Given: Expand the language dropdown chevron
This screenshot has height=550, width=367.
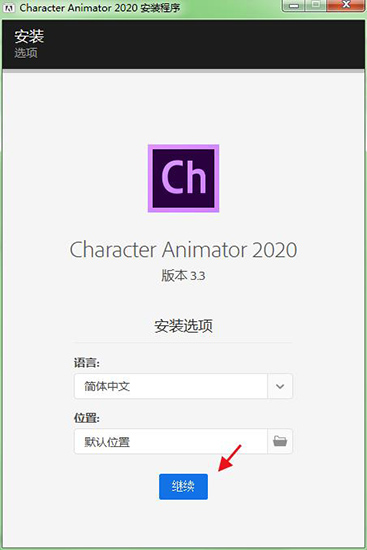Looking at the screenshot, I should 280,386.
